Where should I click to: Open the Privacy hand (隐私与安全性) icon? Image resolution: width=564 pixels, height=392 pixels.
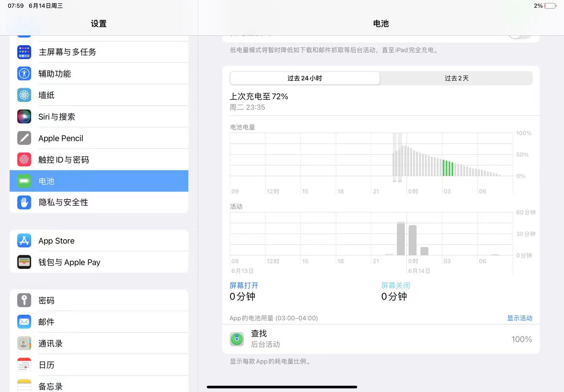pyautogui.click(x=24, y=203)
